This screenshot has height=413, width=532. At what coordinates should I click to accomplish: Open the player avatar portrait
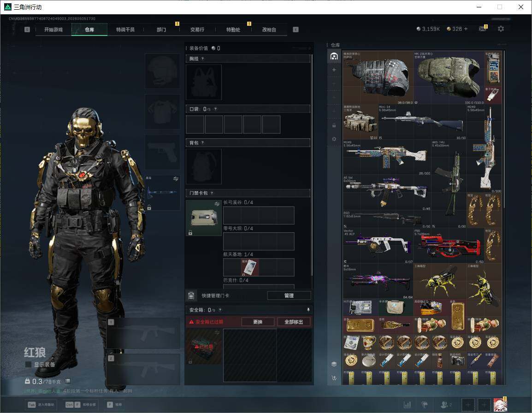[500, 405]
